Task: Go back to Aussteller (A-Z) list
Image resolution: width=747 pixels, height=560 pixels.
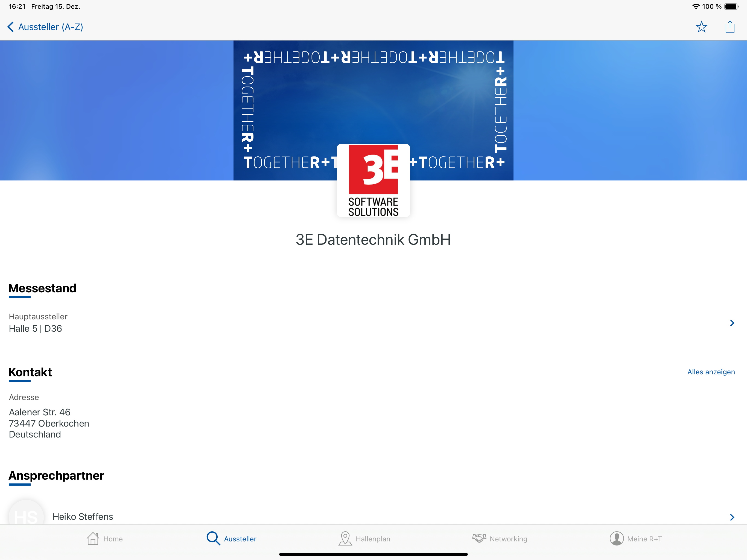Action: pos(50,27)
